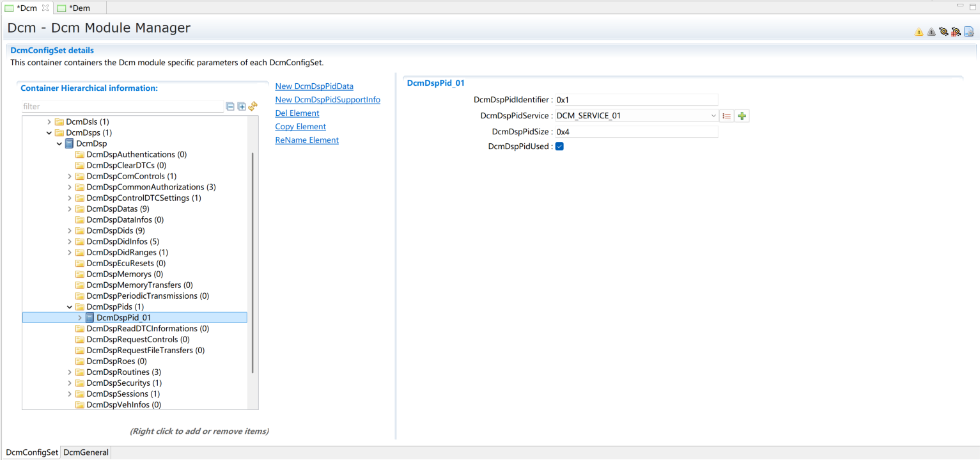Image resolution: width=980 pixels, height=460 pixels.
Task: Expand the DcmDspDatas (9) folder
Action: (x=70, y=209)
